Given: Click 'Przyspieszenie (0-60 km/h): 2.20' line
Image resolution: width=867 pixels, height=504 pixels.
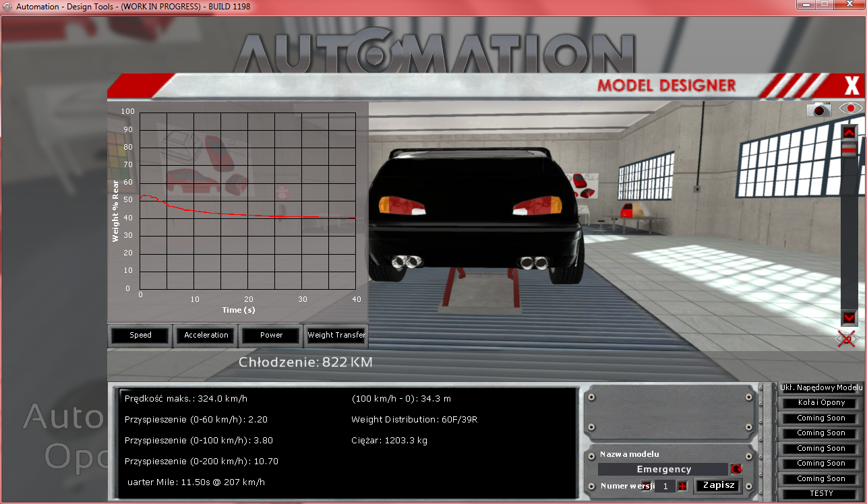Looking at the screenshot, I should pos(196,419).
